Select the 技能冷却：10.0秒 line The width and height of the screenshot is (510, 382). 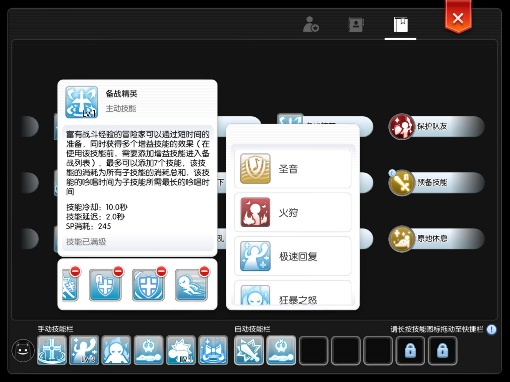coord(97,207)
